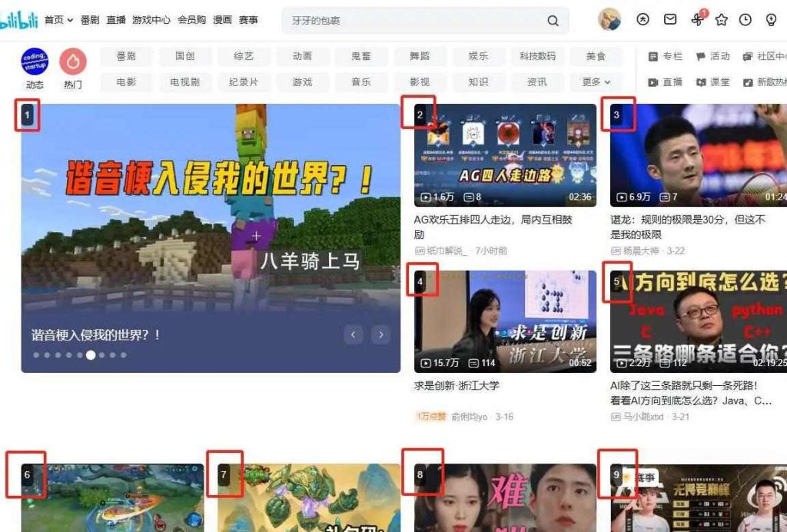Select the 动画 channel category

pos(302,56)
